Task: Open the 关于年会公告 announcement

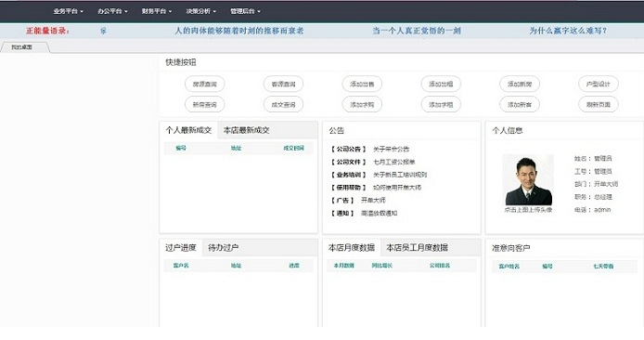Action: [x=391, y=150]
